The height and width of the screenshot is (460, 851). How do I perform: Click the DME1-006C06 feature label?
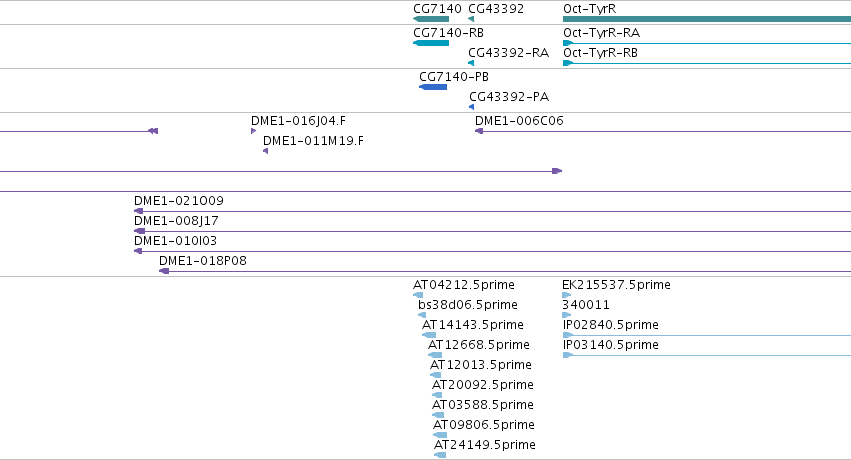coord(519,120)
